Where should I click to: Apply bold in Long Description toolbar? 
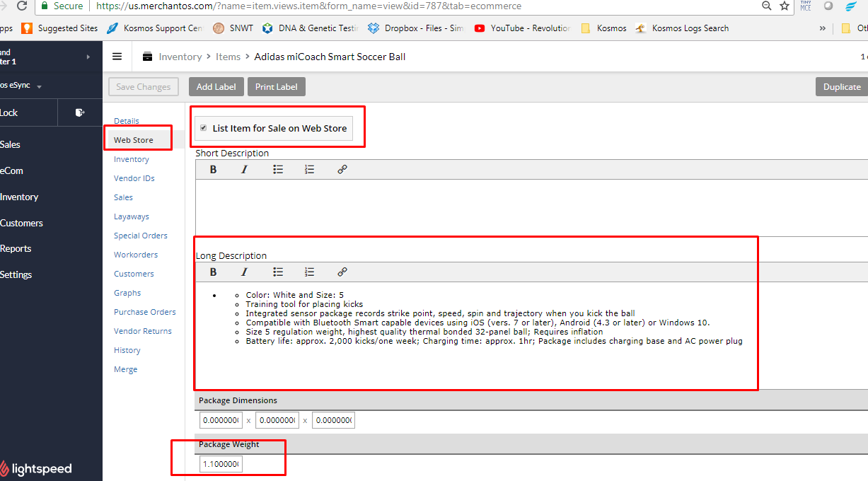213,272
